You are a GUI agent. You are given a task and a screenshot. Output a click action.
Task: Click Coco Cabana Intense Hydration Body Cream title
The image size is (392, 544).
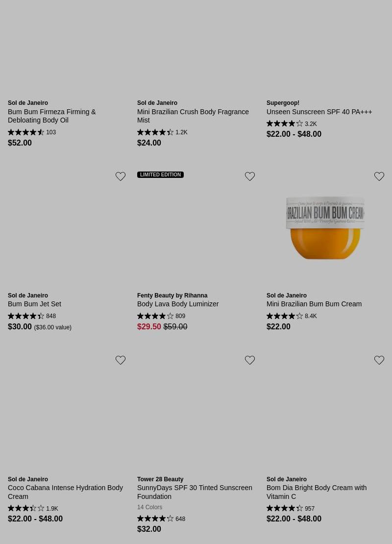(65, 492)
